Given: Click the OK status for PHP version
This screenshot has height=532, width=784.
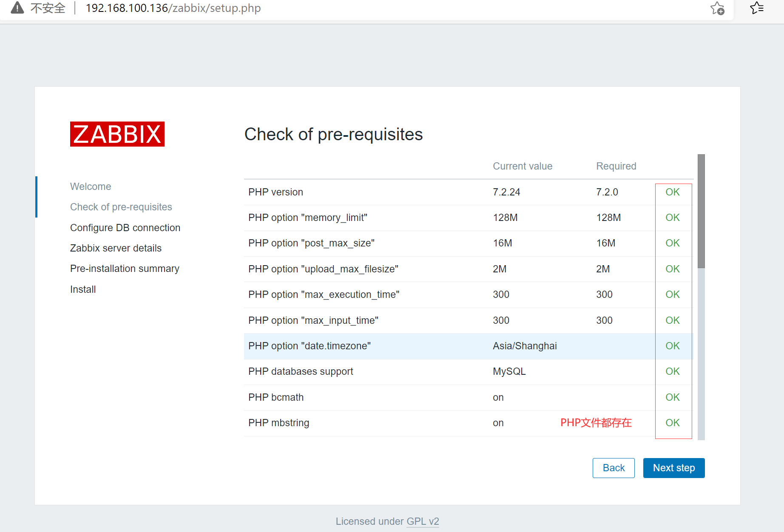Looking at the screenshot, I should click(x=672, y=192).
